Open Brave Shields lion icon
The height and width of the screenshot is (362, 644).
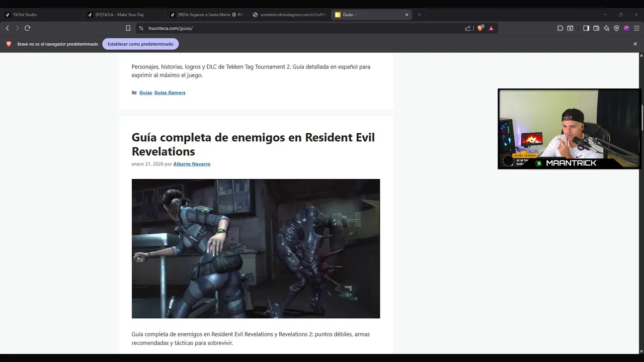point(480,28)
